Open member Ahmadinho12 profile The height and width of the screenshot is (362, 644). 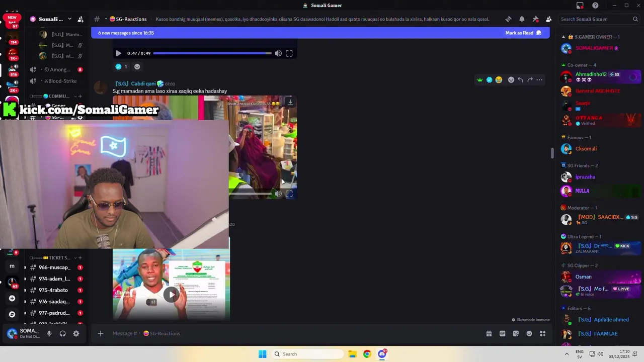[x=600, y=77]
